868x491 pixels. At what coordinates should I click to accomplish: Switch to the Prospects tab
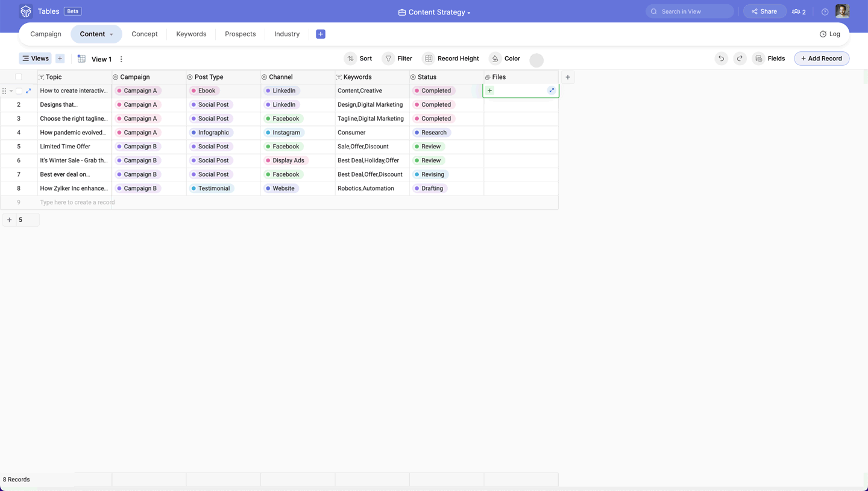pyautogui.click(x=240, y=34)
